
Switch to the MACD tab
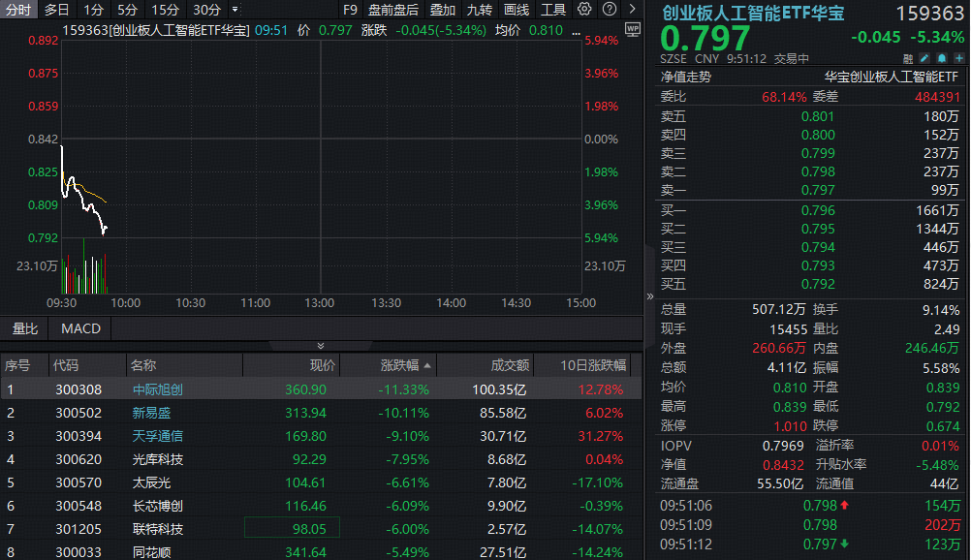click(x=79, y=328)
